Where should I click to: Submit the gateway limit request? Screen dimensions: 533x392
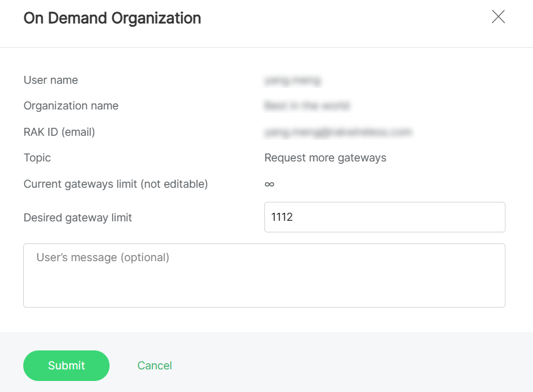[66, 365]
